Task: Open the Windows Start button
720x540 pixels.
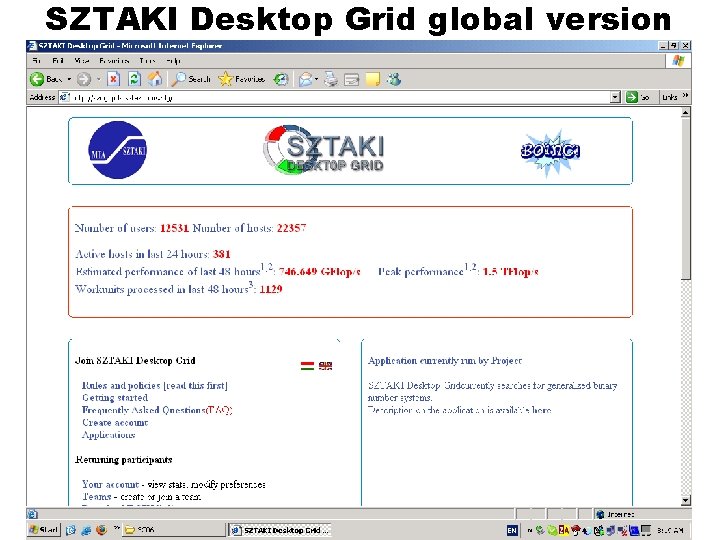Action: (44, 530)
